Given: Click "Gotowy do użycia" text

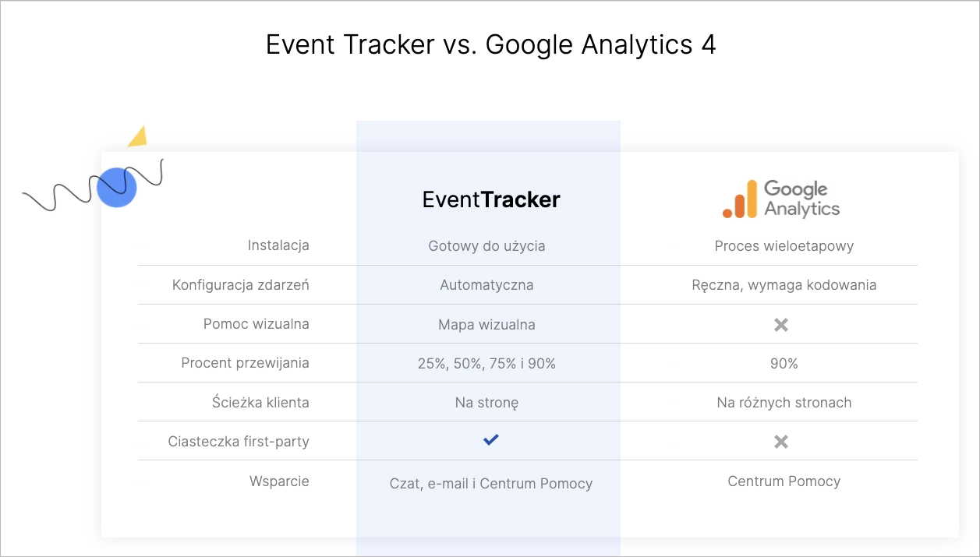Looking at the screenshot, I should click(486, 246).
